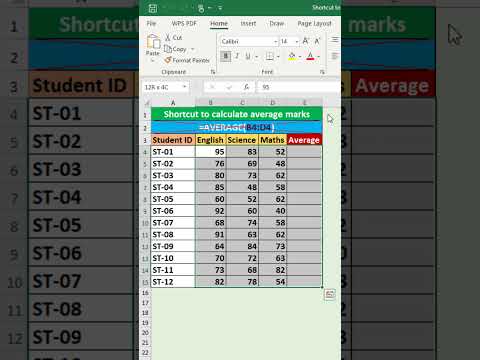Select the Format Painter brush

point(168,60)
